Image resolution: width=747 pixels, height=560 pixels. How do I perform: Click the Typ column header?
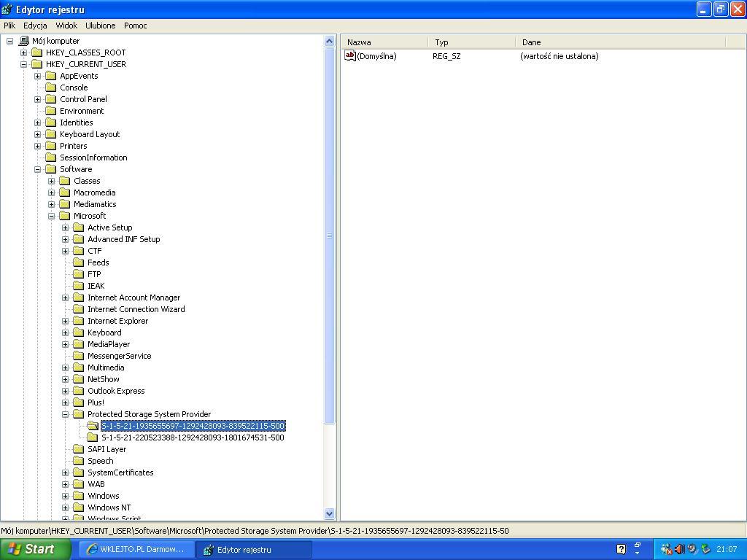[x=472, y=42]
